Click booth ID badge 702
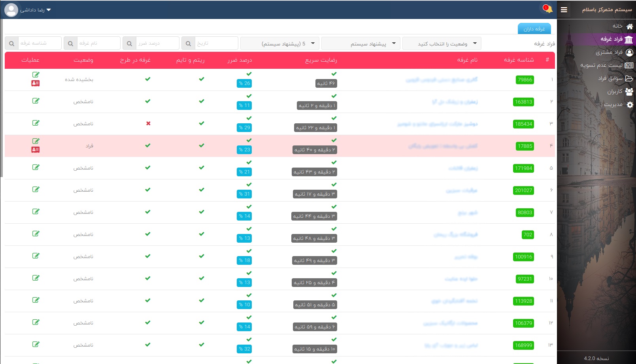The height and width of the screenshot is (364, 636). pyautogui.click(x=528, y=234)
